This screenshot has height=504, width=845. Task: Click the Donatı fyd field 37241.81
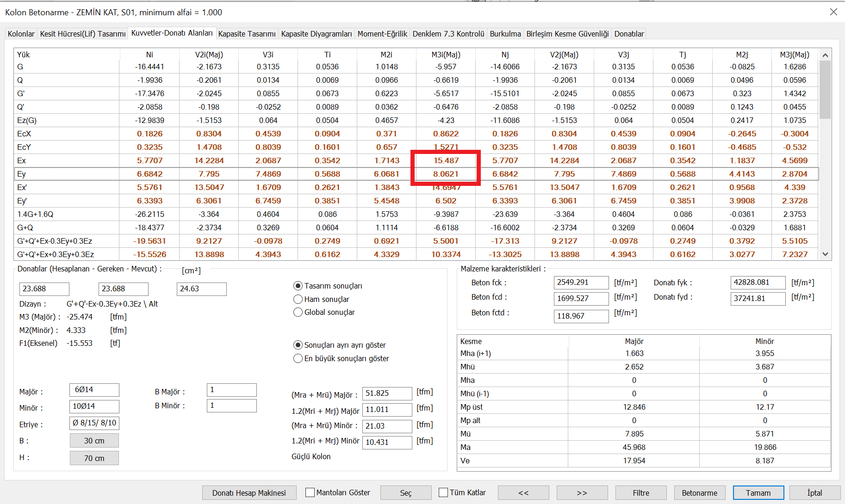point(758,299)
